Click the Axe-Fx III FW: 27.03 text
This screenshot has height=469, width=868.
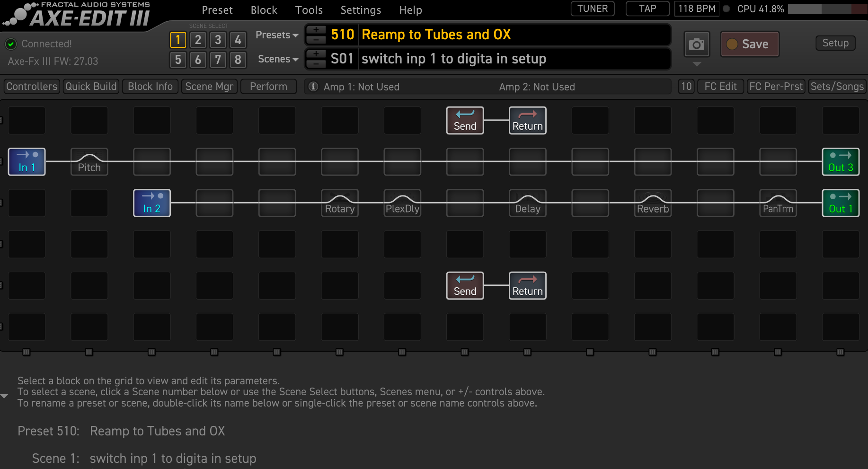point(53,62)
